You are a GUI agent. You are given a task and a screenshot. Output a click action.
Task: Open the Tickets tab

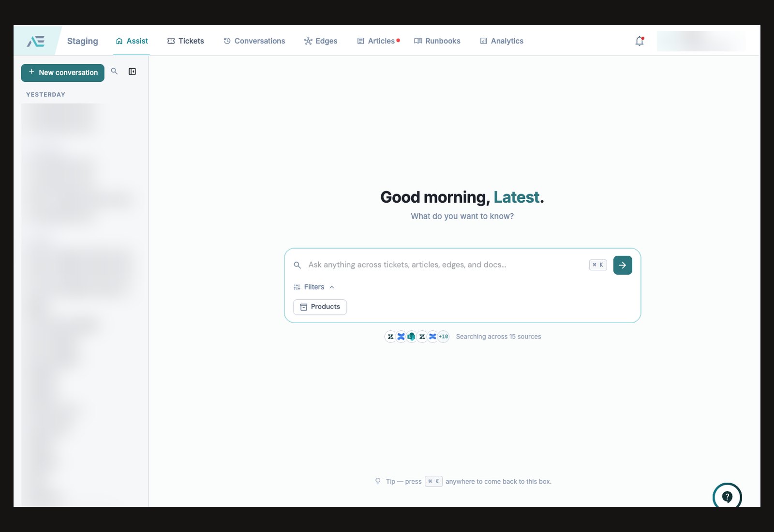(186, 41)
